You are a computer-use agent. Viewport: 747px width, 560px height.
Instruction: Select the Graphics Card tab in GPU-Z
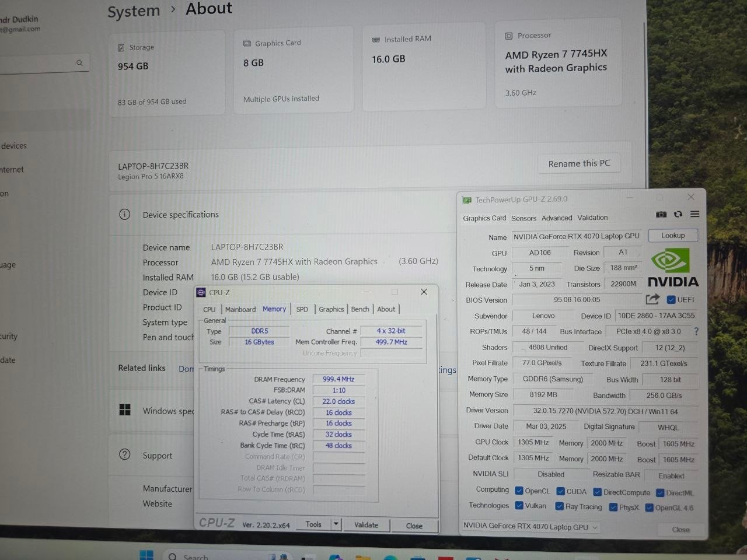coord(484,218)
